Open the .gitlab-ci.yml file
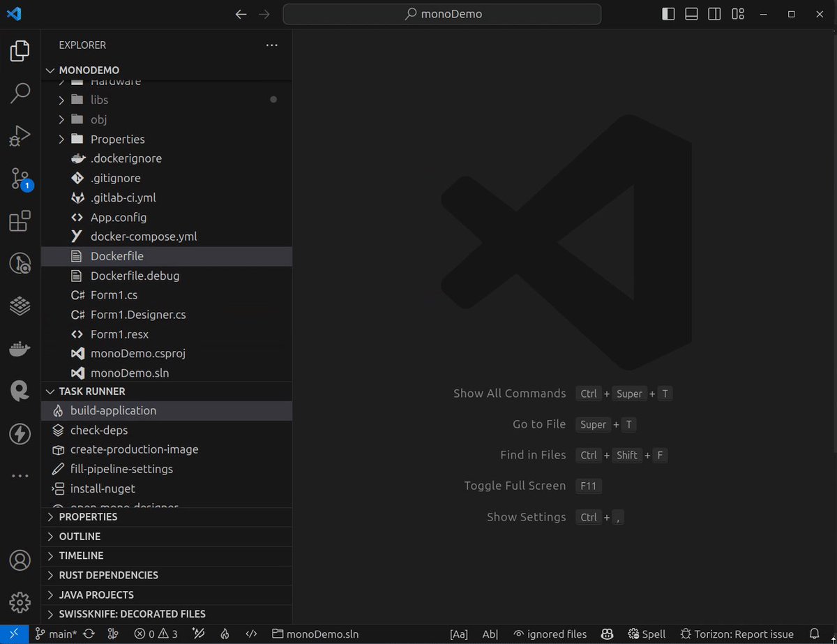This screenshot has width=837, height=644. 167,197
